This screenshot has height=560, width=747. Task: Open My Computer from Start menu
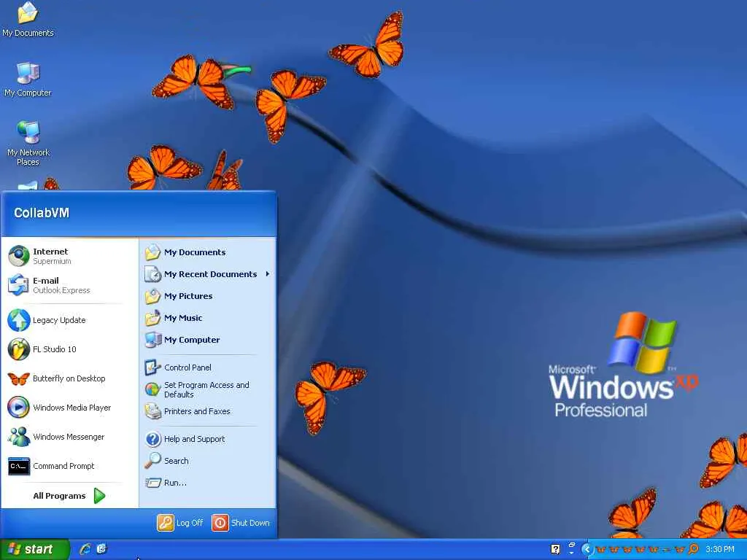point(208,340)
